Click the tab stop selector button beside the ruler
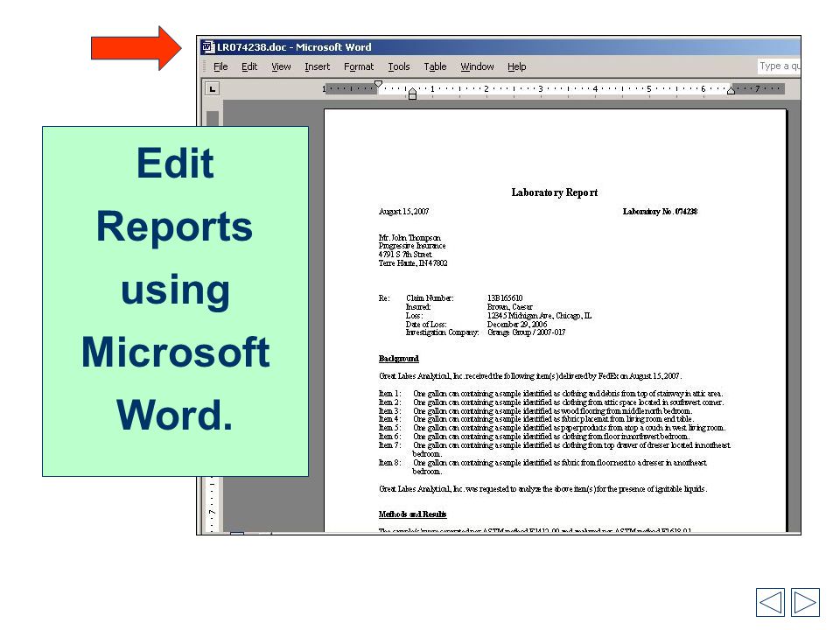 213,89
